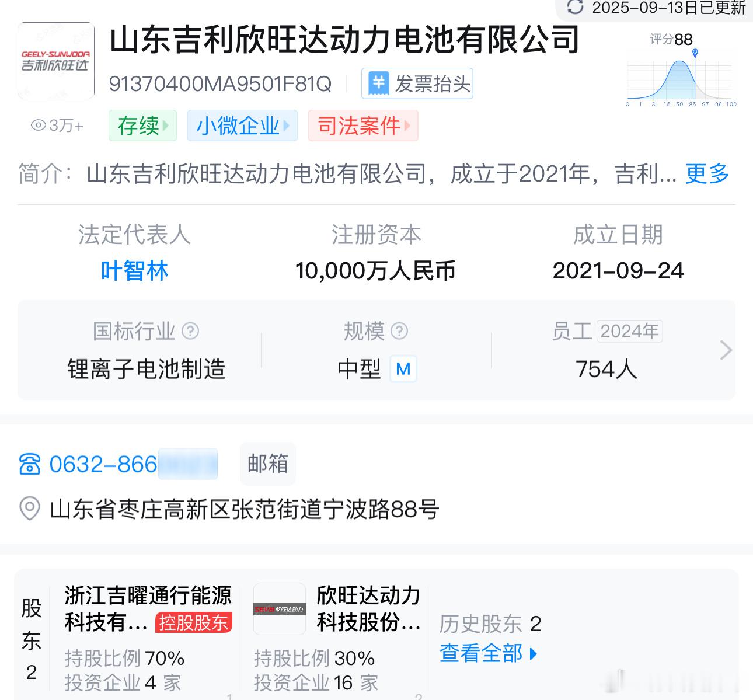Click the telephone icon
Viewport: 753px width, 700px height.
pos(30,465)
